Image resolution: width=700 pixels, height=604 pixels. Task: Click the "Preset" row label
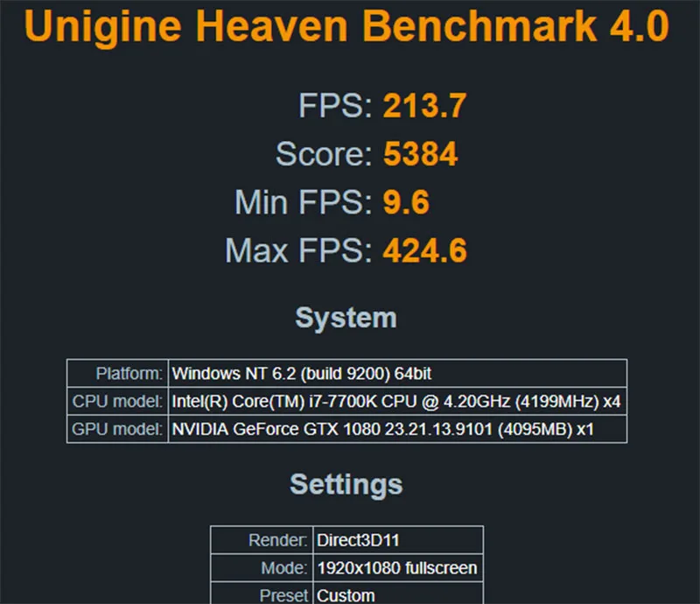click(283, 596)
